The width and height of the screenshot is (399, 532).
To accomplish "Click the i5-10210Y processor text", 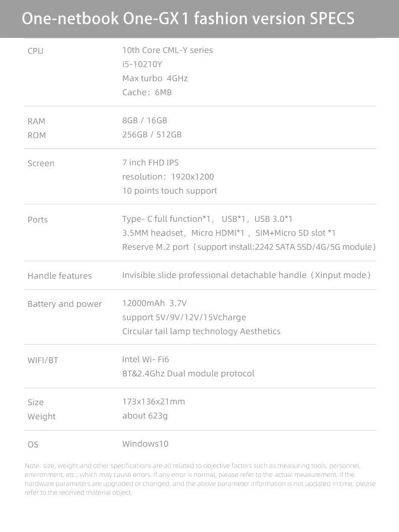I will (142, 64).
